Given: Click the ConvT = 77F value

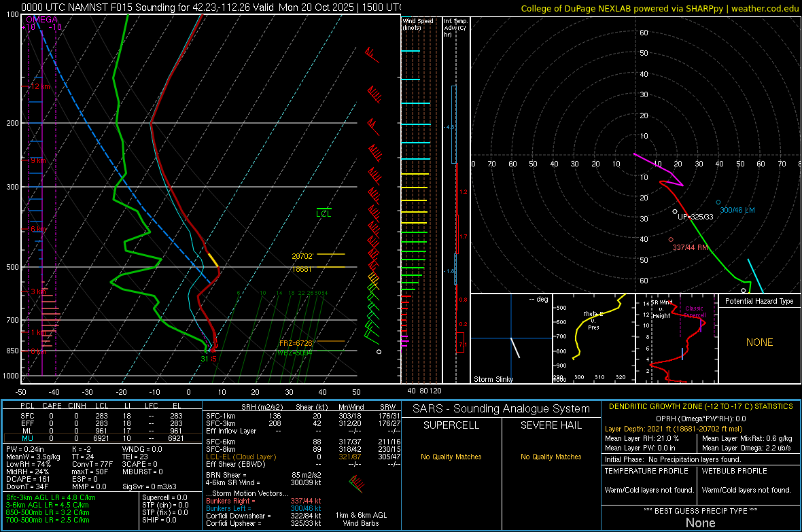Looking at the screenshot, I should coord(92,464).
